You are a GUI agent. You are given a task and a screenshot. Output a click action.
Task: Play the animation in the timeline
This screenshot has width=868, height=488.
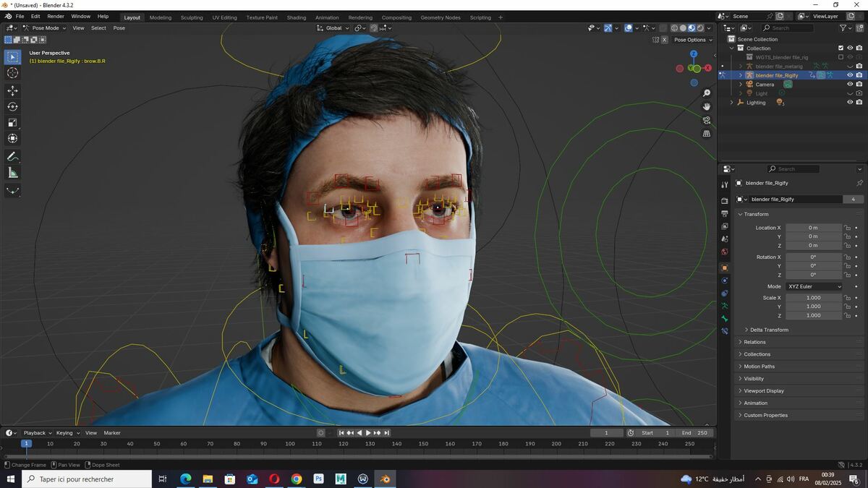pos(368,432)
